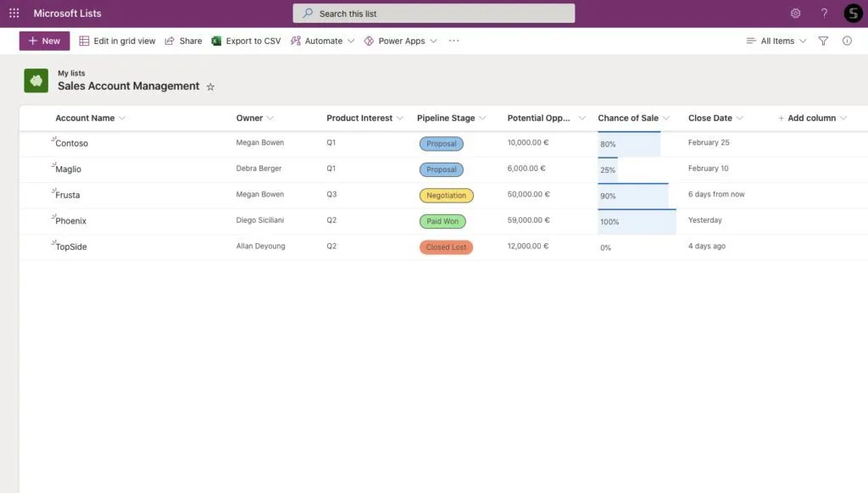
Task: Click the Excel icon for Export to CSV
Action: (x=216, y=41)
